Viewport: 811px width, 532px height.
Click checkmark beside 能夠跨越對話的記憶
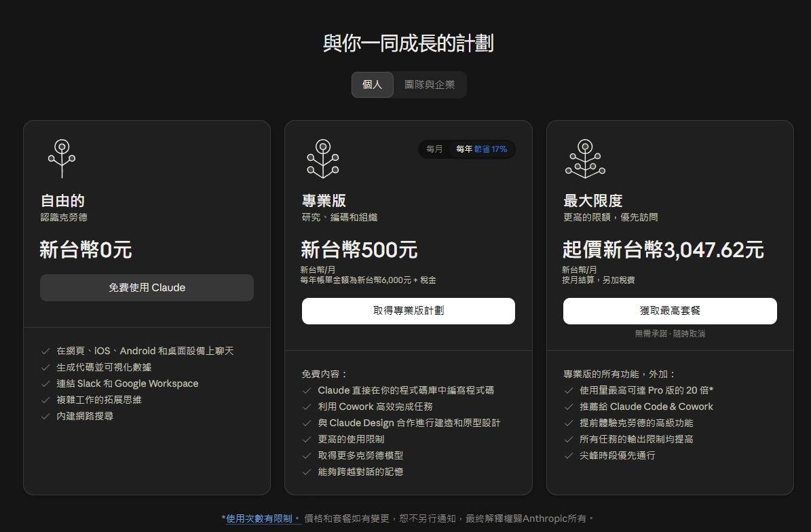pos(307,472)
